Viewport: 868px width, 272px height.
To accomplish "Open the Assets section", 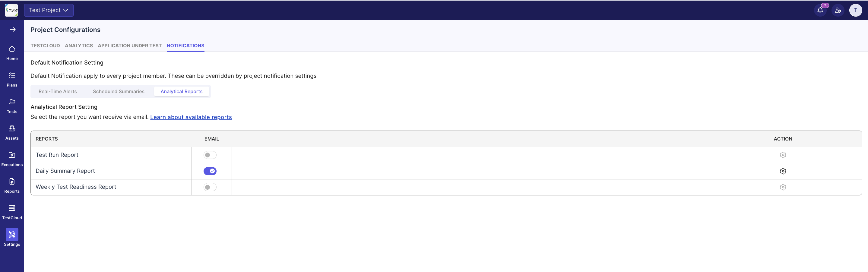I will click(x=12, y=131).
